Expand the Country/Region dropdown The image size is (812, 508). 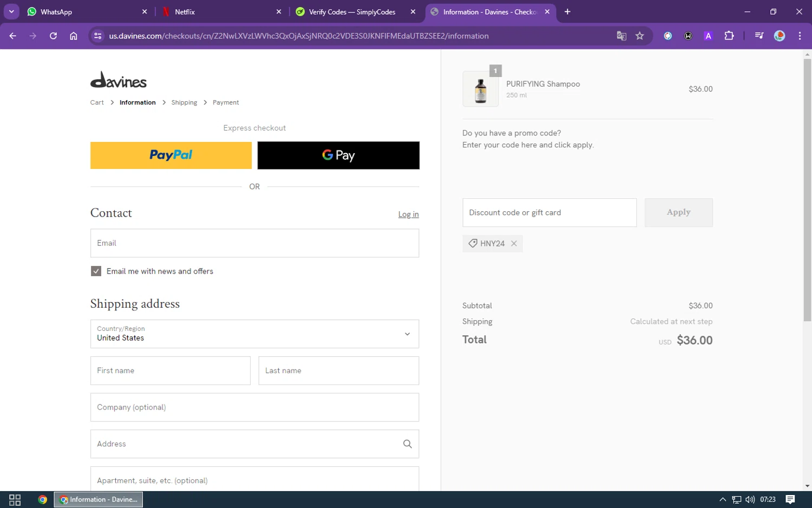click(x=254, y=334)
